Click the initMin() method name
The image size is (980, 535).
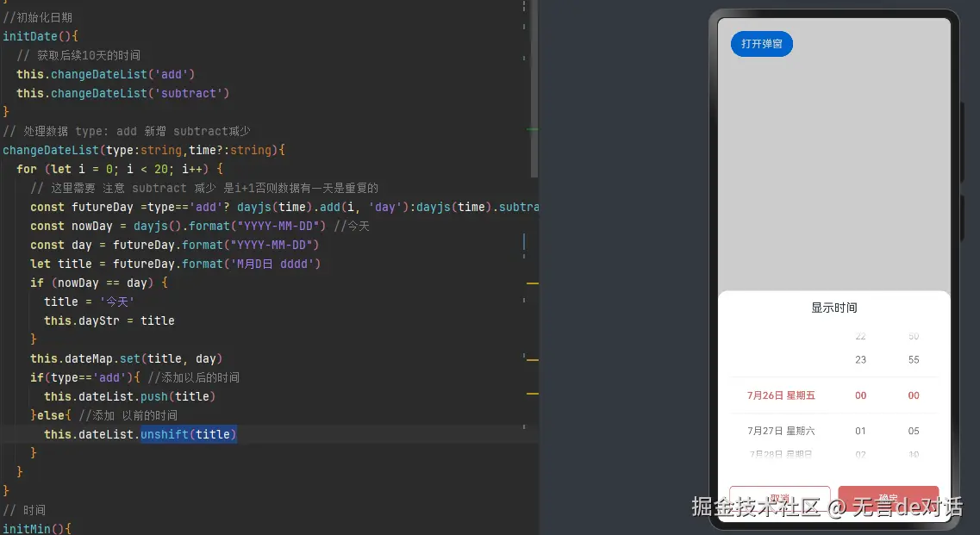tap(27, 529)
